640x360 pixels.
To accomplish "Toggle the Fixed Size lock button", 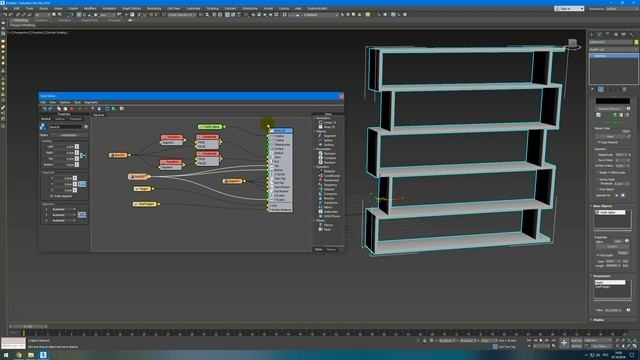I will [82, 184].
